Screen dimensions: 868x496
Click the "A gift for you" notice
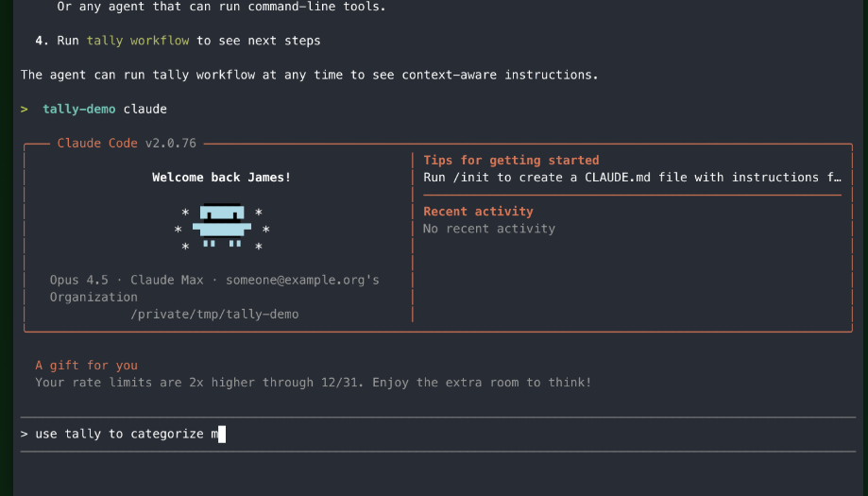[86, 366]
